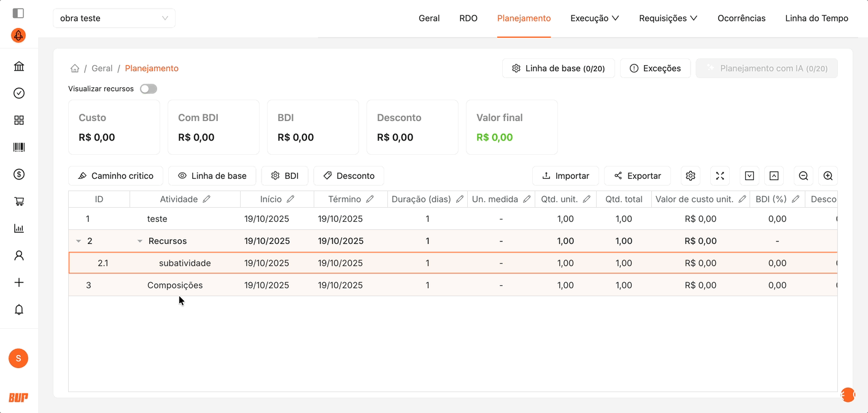The width and height of the screenshot is (868, 413).
Task: Toggle the Caminho critico highlight
Action: coord(115,176)
